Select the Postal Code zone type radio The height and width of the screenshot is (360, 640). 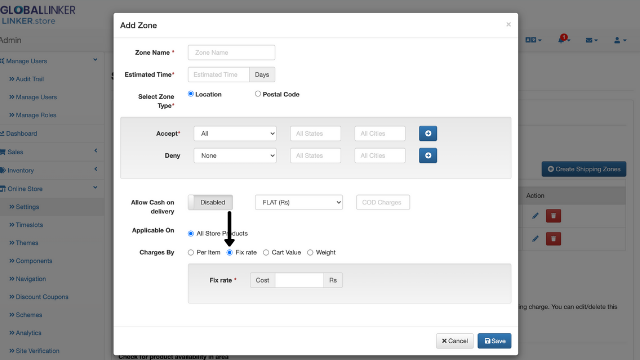258,94
